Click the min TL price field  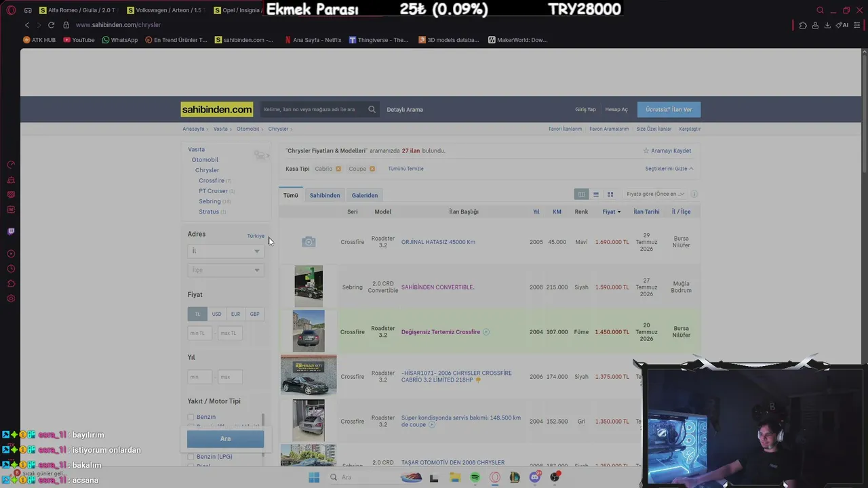coord(199,333)
